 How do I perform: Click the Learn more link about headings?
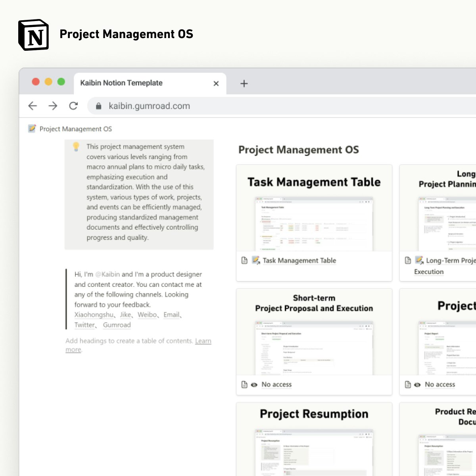(203, 341)
